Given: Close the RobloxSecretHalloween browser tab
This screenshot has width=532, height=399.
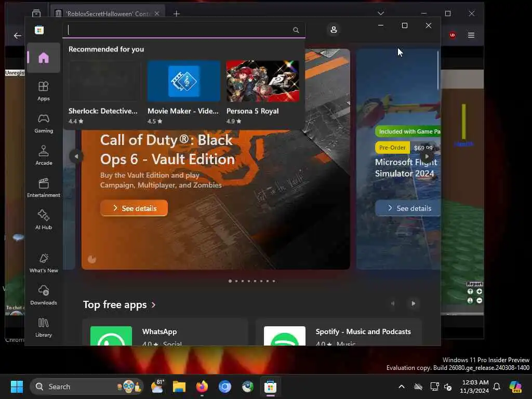Looking at the screenshot, I should (x=157, y=14).
